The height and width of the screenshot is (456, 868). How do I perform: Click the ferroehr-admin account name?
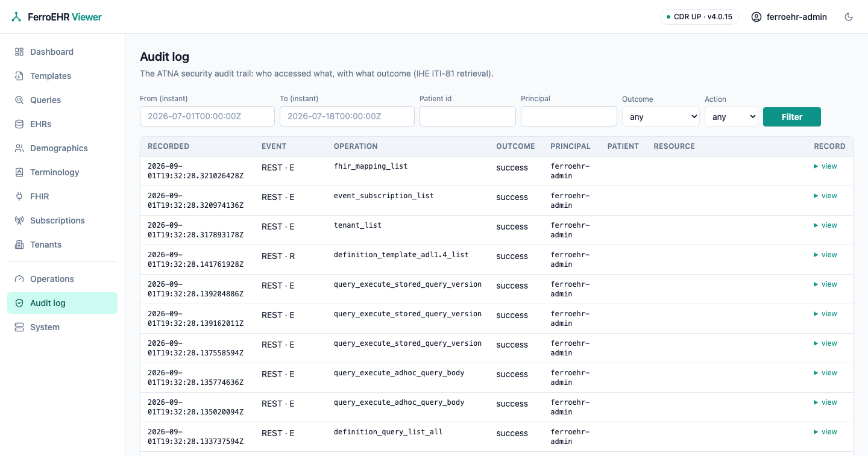[x=797, y=17]
